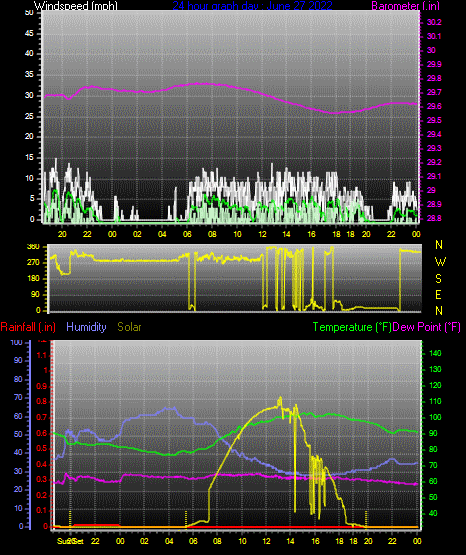Select the 'Dew Point (°F)' legend label
466x555 pixels.
click(x=427, y=327)
